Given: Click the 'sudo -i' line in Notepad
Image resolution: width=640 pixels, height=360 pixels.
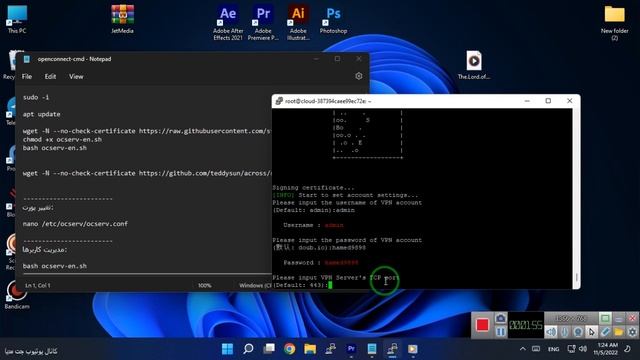Looking at the screenshot, I should [36, 97].
